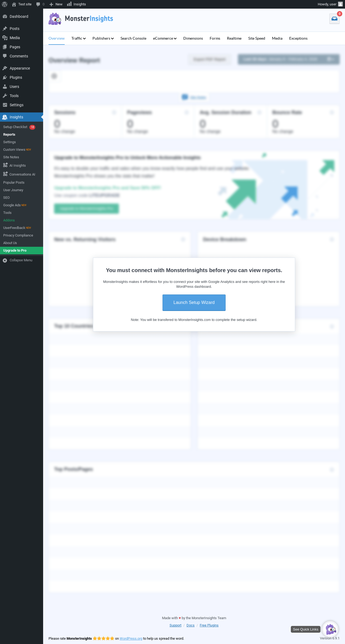Expand the Traffic dropdown tab
Image resolution: width=345 pixels, height=644 pixels.
(78, 38)
